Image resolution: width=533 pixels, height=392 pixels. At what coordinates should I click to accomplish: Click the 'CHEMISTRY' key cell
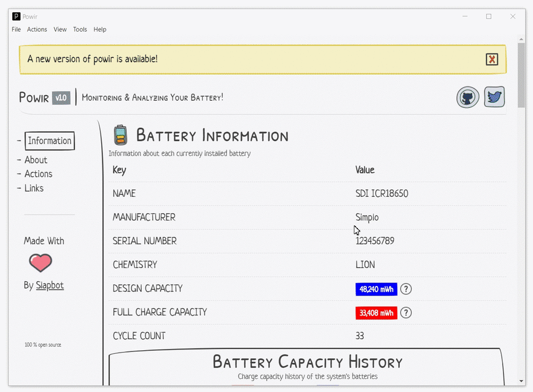click(x=135, y=265)
